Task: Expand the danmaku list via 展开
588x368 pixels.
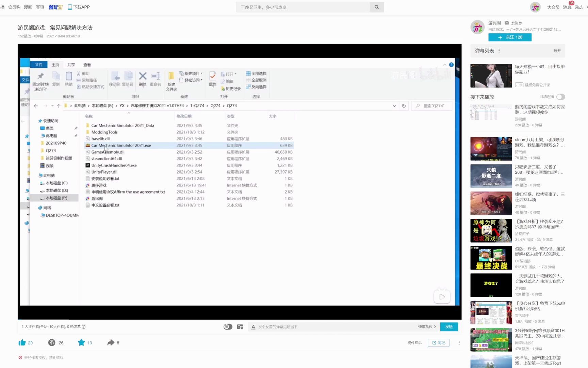Action: coord(557,51)
